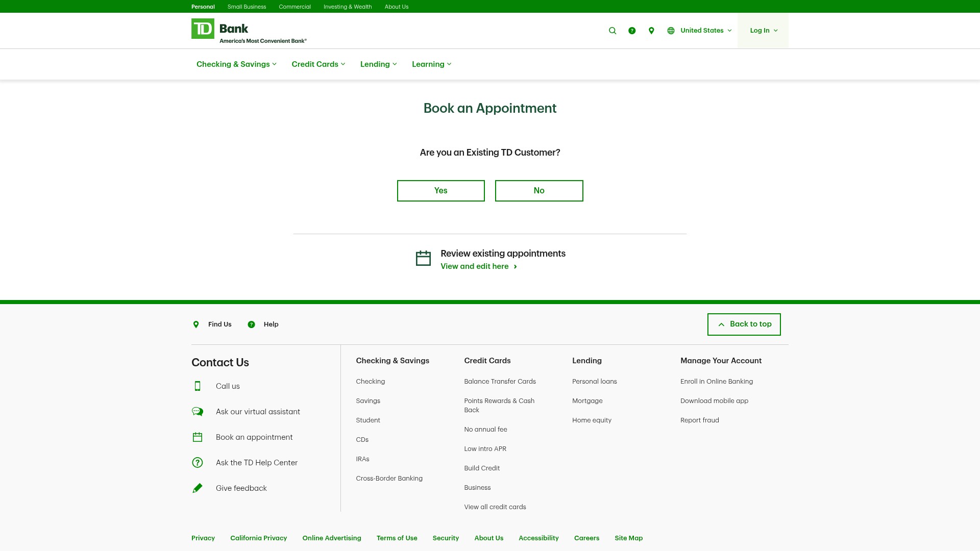Click the View and edit here link
The width and height of the screenshot is (980, 551).
tap(479, 266)
